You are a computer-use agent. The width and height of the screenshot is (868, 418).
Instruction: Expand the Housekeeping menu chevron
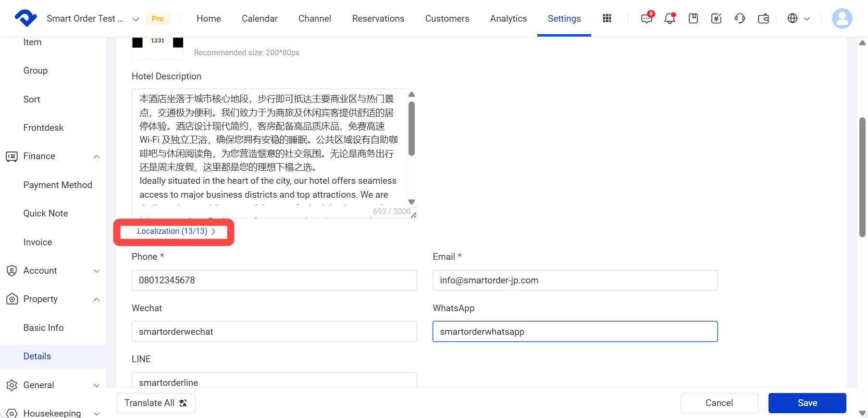[x=97, y=413]
